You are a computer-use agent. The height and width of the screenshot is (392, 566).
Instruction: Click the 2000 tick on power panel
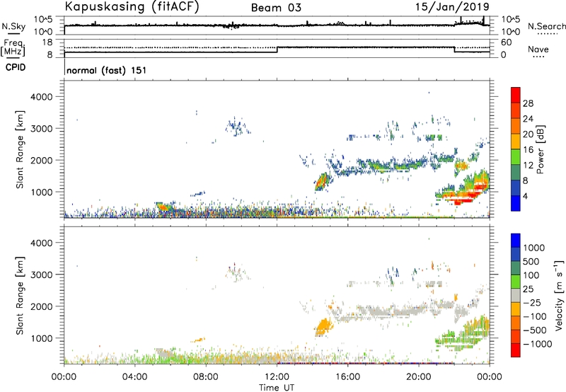click(42, 160)
